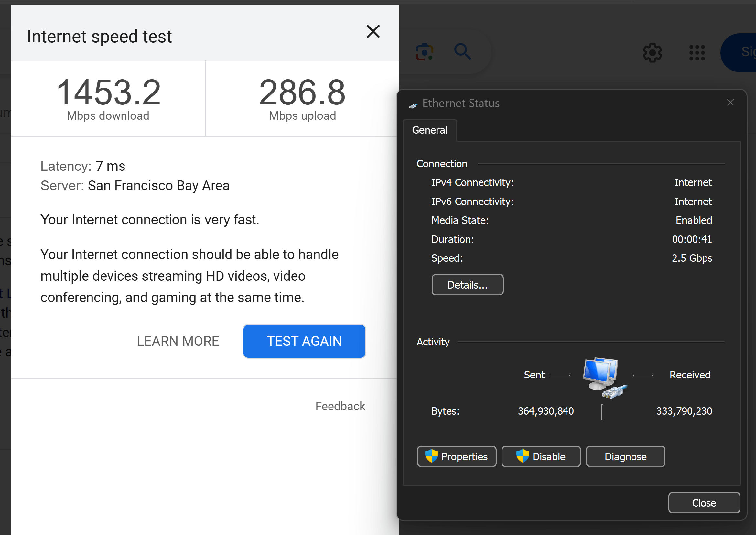Run the Diagnose network button

[x=625, y=456]
